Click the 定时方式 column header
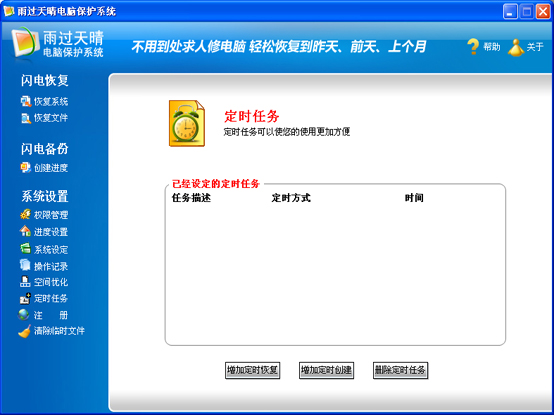 [x=291, y=198]
